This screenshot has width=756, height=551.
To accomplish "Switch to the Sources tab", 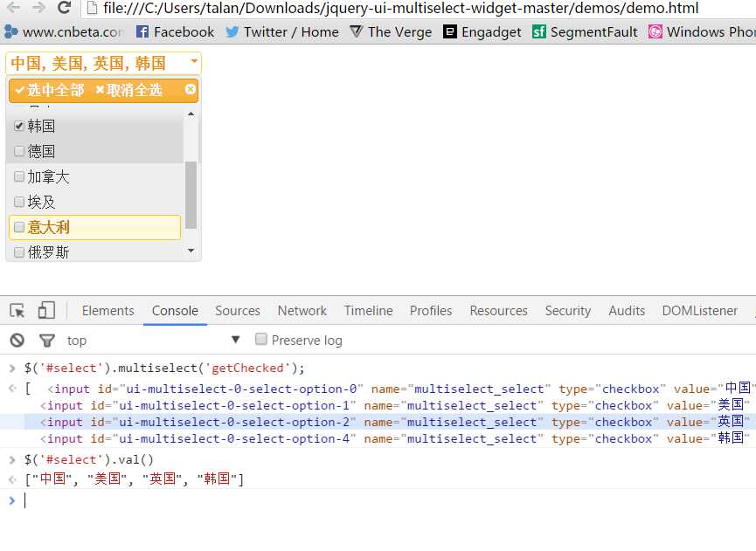I will [238, 311].
